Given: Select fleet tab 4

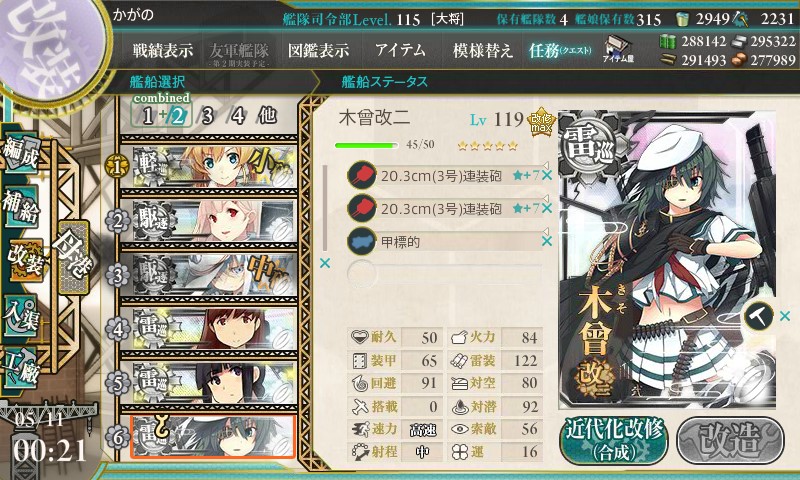Looking at the screenshot, I should (x=238, y=116).
